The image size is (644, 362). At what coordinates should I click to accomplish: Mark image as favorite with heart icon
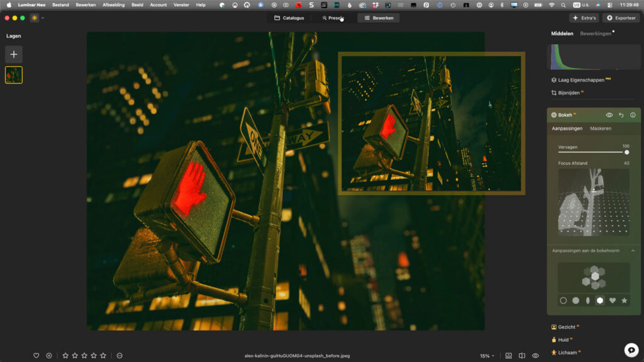[36, 356]
